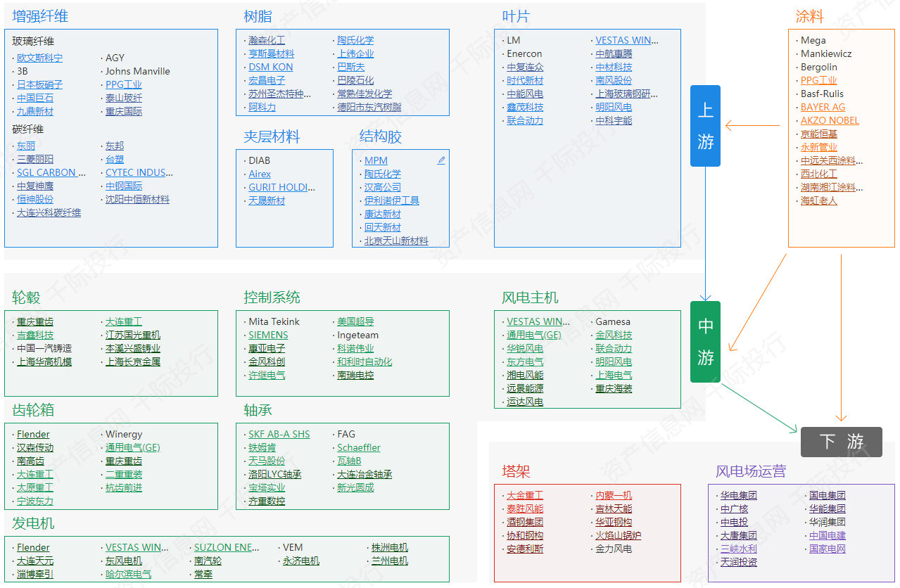Open the 汉森传动 link under 齿轮箱

coord(35,447)
